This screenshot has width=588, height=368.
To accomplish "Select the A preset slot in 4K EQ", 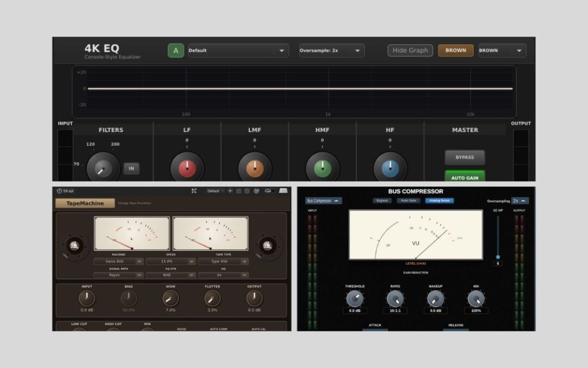I will pos(176,50).
